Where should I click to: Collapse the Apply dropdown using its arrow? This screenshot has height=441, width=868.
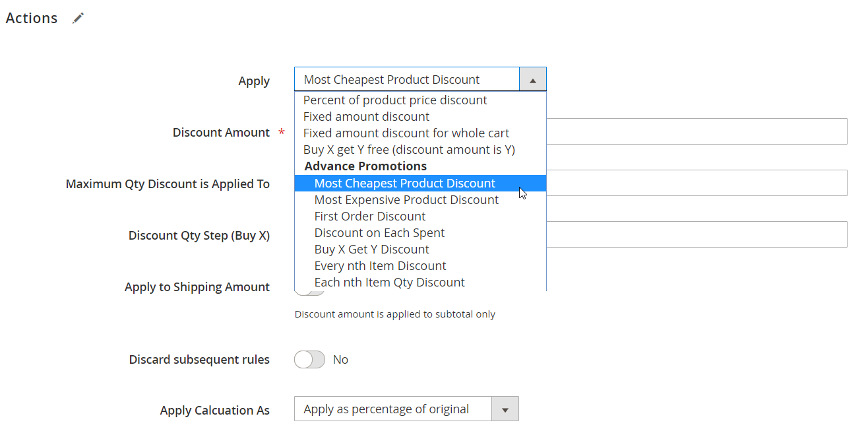[533, 80]
